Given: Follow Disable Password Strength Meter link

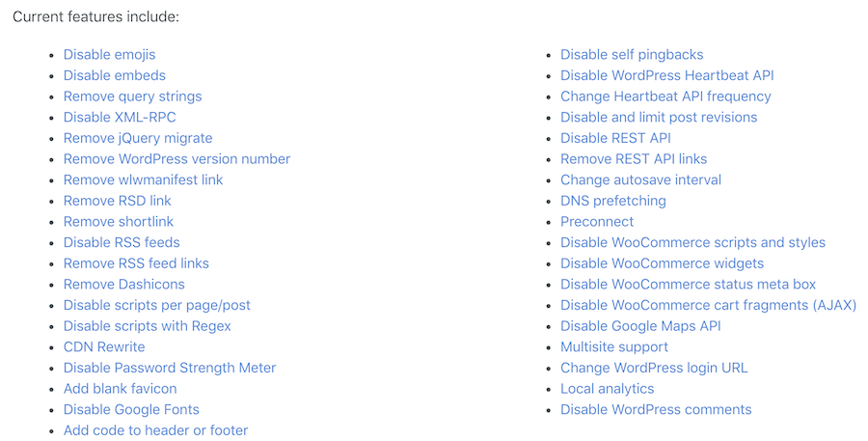Looking at the screenshot, I should [x=170, y=368].
